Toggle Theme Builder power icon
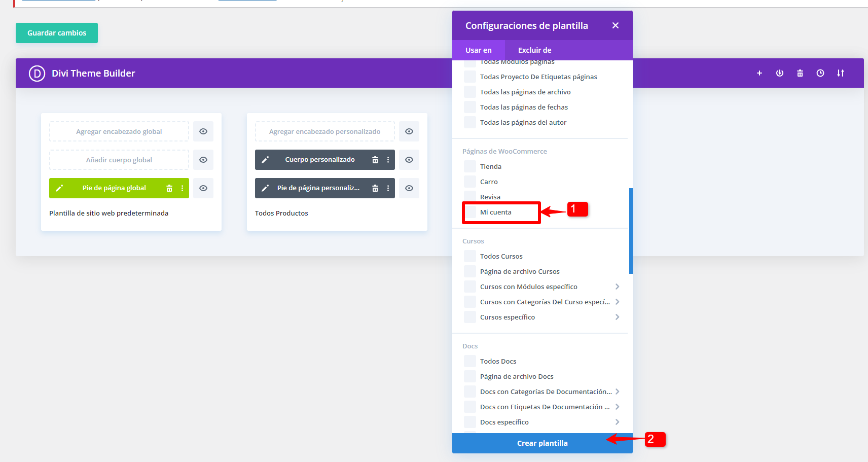The width and height of the screenshot is (868, 462). [x=780, y=73]
